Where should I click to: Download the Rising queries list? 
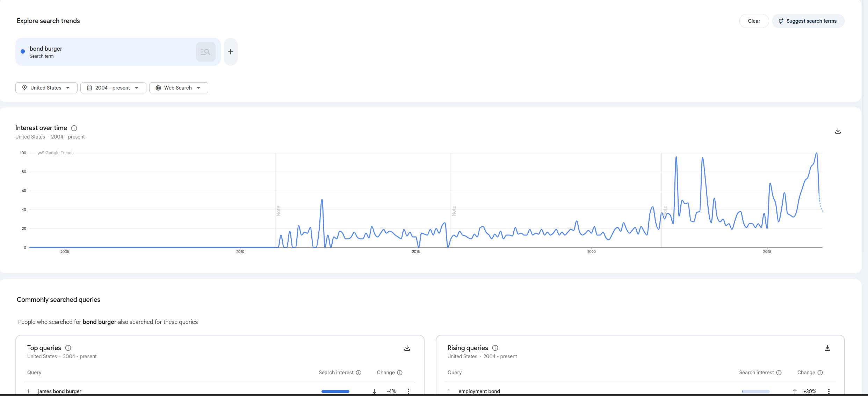[x=827, y=348]
